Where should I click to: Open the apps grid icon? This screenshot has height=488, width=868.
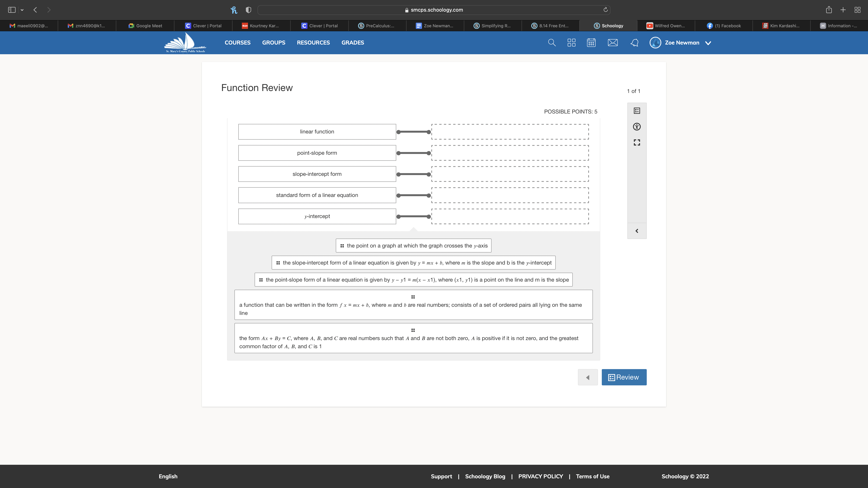[571, 43]
